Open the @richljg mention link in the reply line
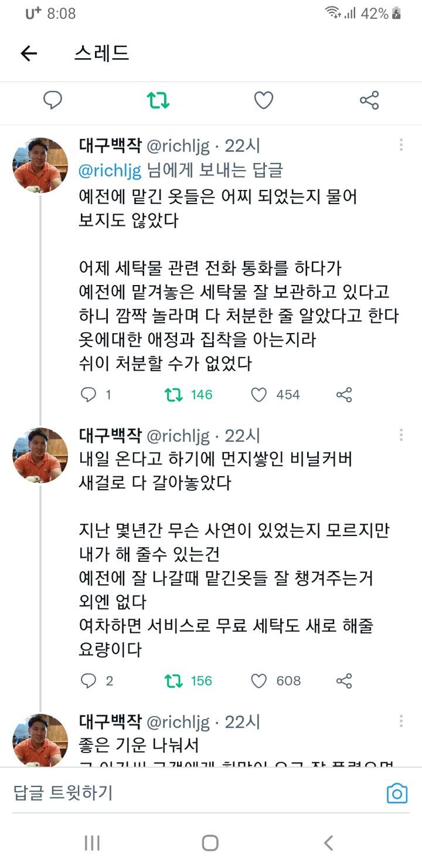422x868 pixels. pos(110,170)
